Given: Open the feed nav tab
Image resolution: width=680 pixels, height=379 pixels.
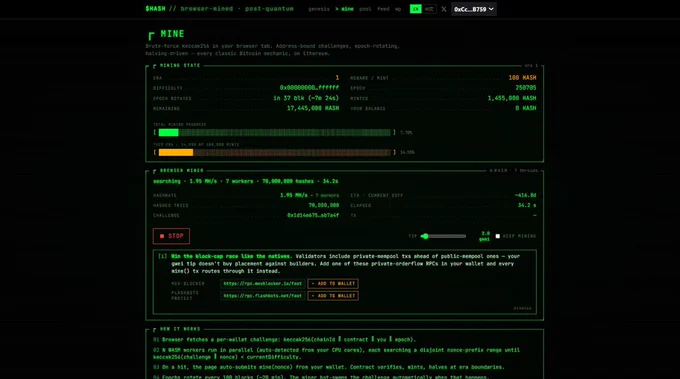Looking at the screenshot, I should click(383, 9).
